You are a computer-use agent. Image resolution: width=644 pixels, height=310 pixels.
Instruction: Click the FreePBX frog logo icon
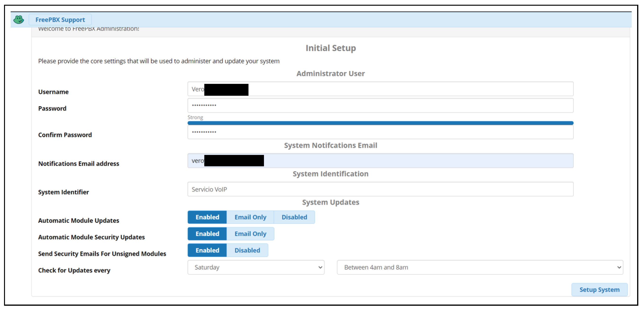(18, 19)
